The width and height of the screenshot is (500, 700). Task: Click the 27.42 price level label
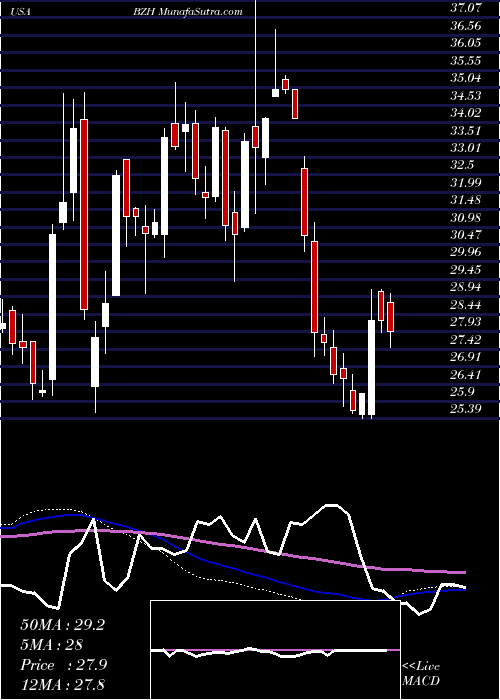[x=467, y=340]
